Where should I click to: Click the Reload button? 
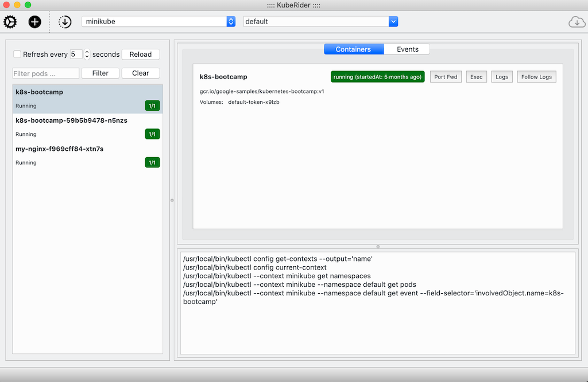141,54
